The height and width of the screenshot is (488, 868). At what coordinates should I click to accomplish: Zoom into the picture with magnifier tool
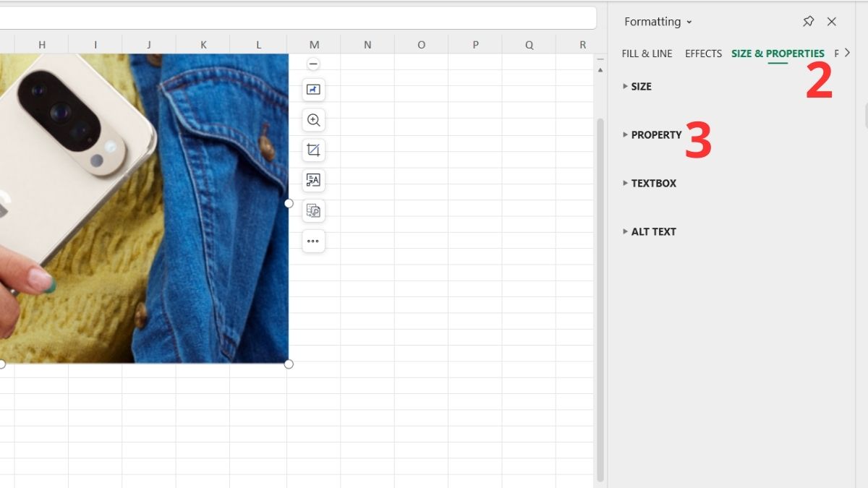pyautogui.click(x=313, y=120)
